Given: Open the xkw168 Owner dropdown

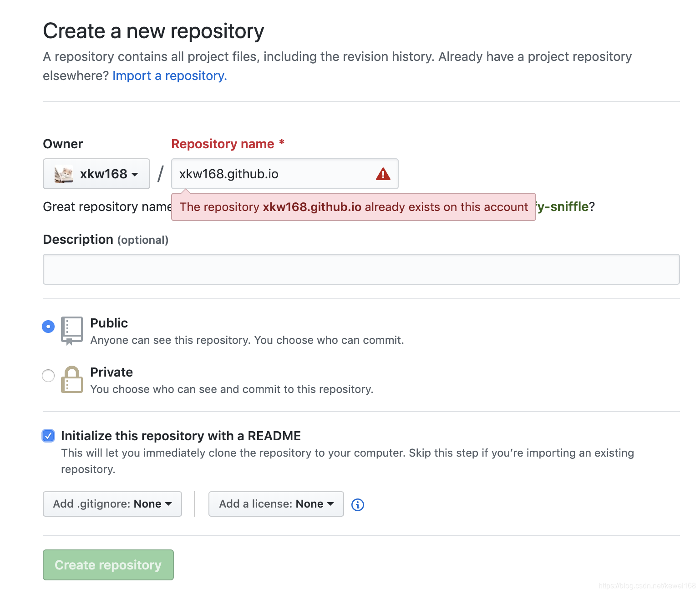Looking at the screenshot, I should 96,174.
